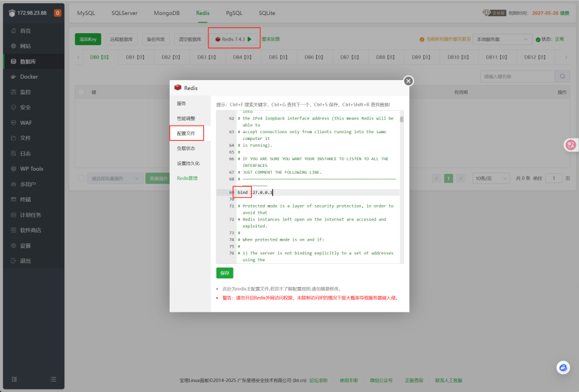
Task: Toggle the checkbox beside the batch operation dropdown
Action: (81, 178)
